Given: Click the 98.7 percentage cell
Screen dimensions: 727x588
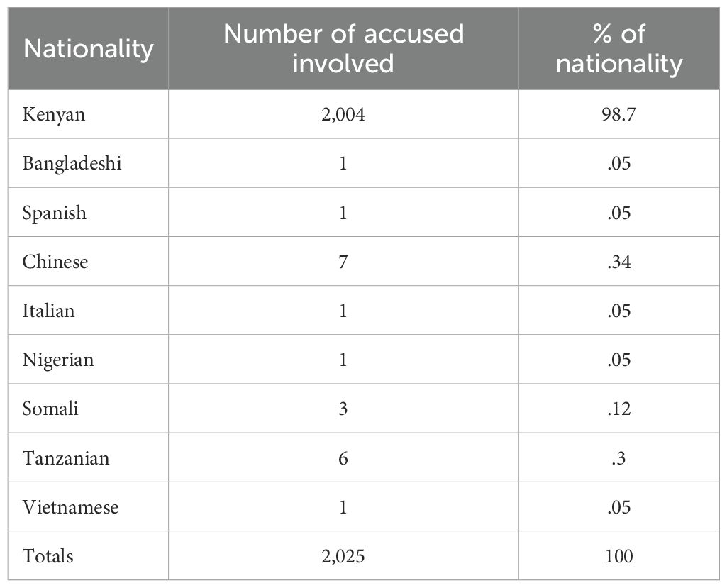Looking at the screenshot, I should (x=618, y=115).
